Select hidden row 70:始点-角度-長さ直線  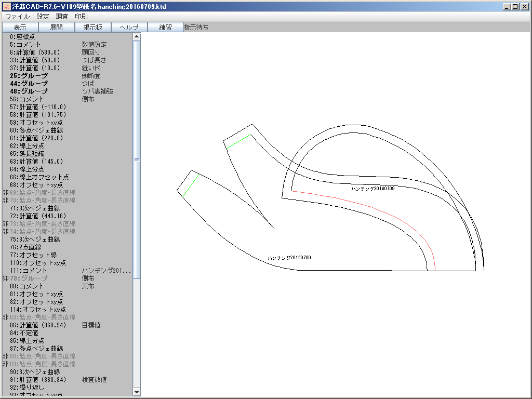coord(68,201)
